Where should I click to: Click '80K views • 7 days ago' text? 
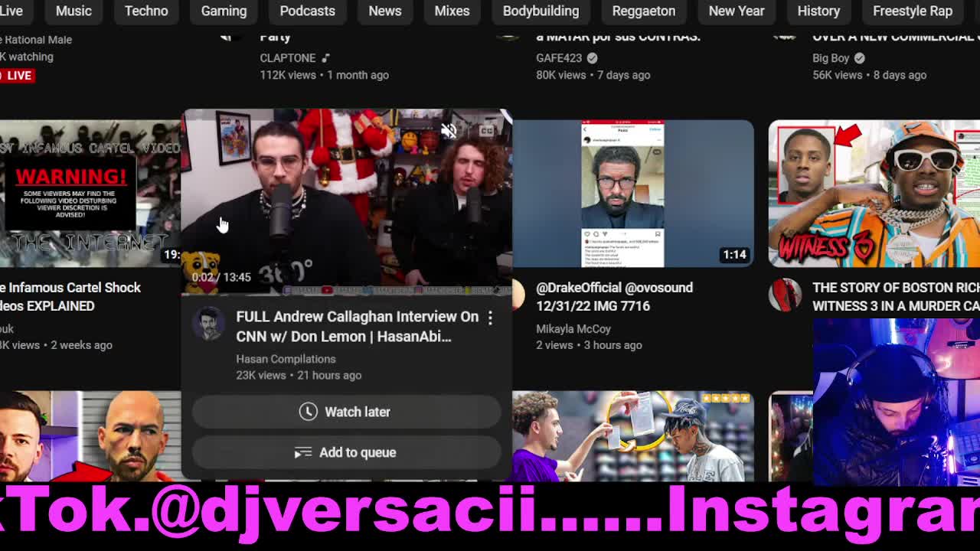[x=593, y=75]
